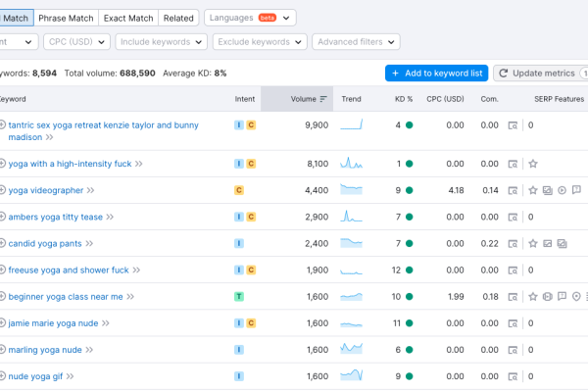Click the C intent badge for yoga videographer
This screenshot has height=392, width=588.
tap(239, 190)
